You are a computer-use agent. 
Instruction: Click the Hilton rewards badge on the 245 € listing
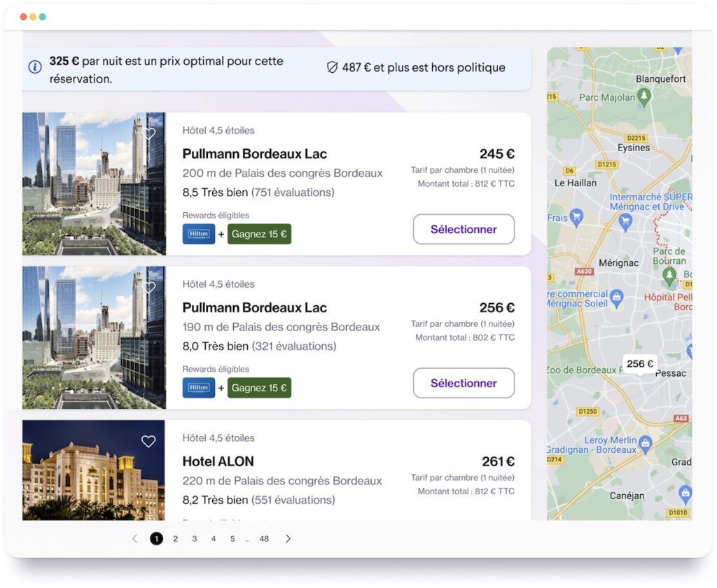(x=199, y=234)
